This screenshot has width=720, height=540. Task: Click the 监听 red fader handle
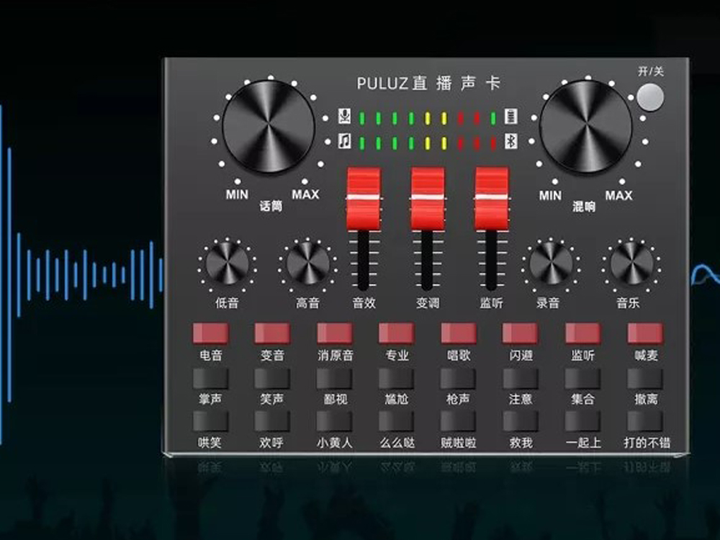492,198
